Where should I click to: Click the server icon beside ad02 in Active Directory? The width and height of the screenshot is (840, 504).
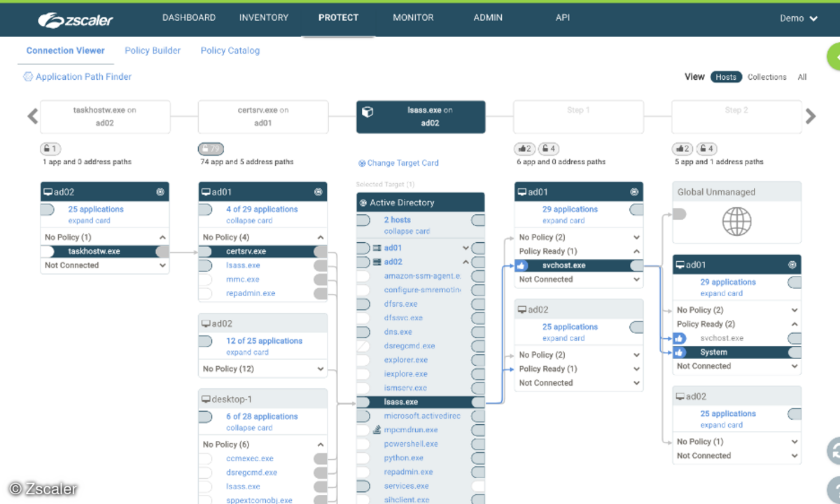pyautogui.click(x=377, y=262)
